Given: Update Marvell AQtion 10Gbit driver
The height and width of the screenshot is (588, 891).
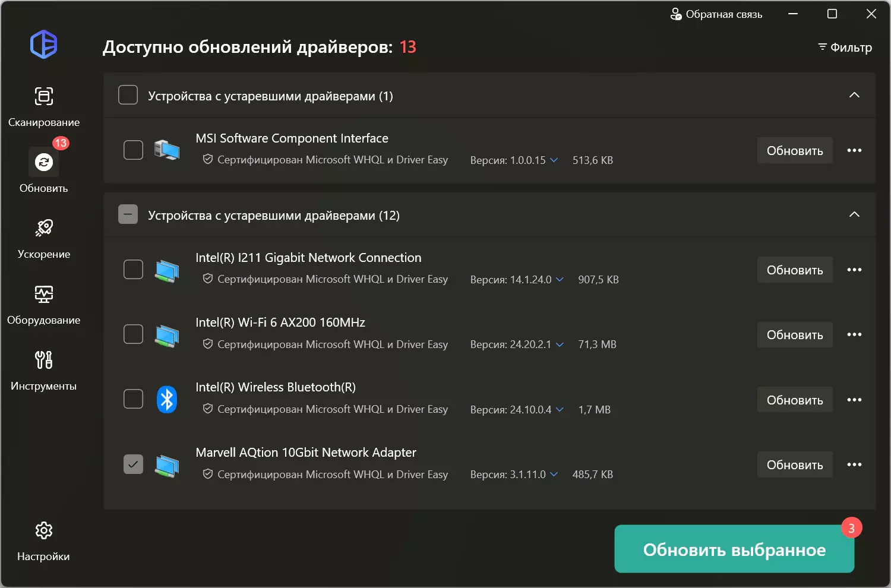Looking at the screenshot, I should (795, 464).
